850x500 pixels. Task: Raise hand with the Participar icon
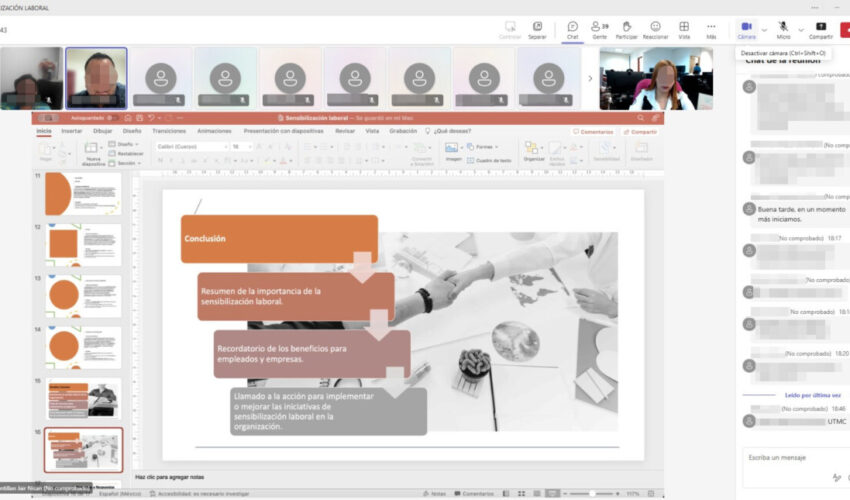626,30
